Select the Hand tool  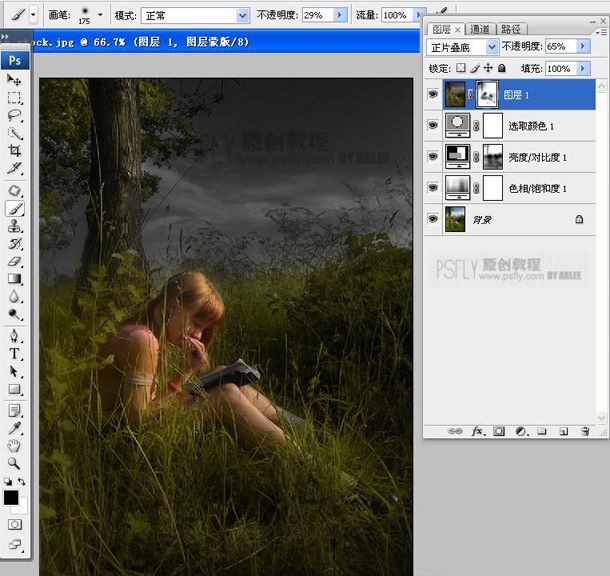point(14,446)
